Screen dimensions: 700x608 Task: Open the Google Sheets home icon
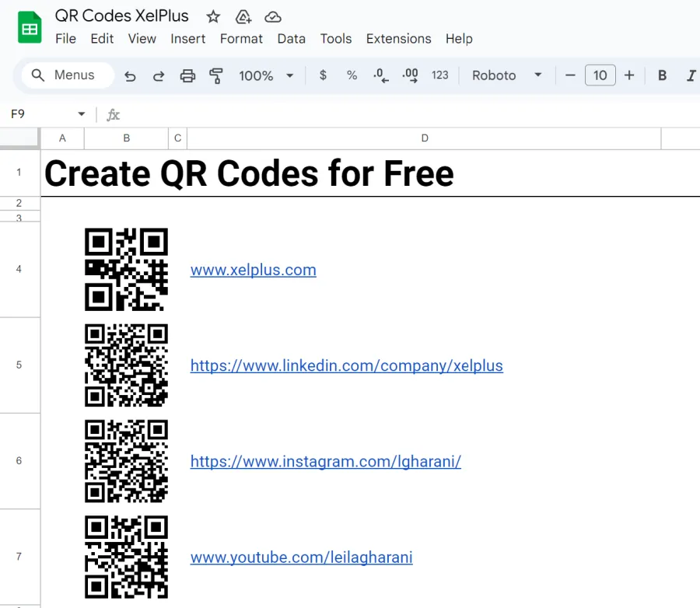[30, 28]
